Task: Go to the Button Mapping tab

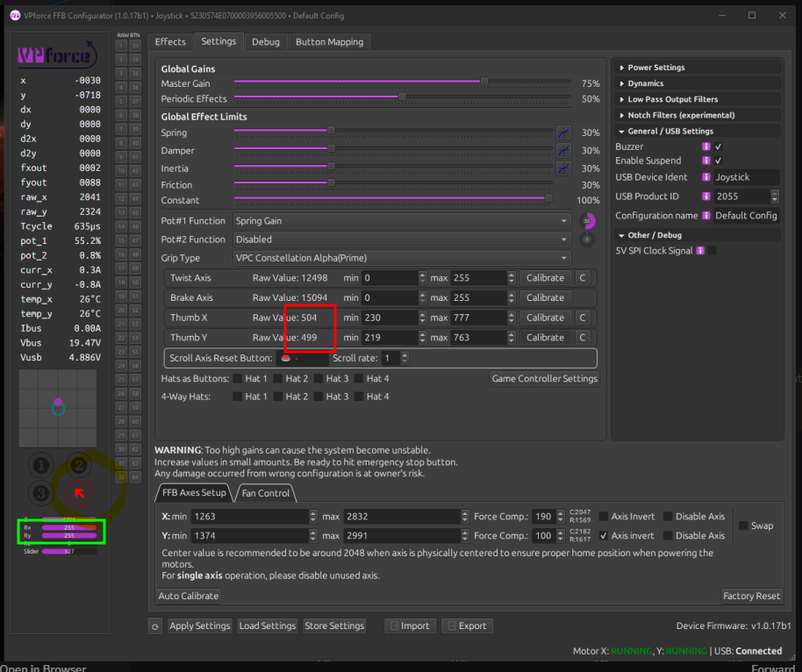Action: pos(329,42)
